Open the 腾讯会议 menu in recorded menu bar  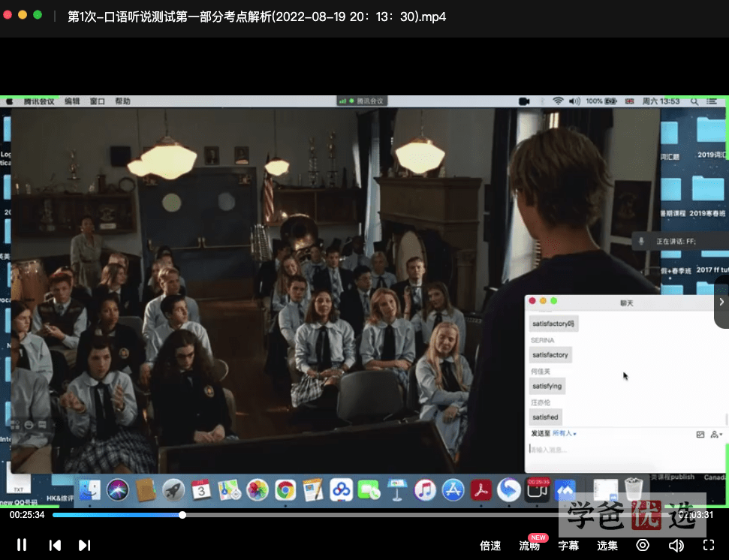39,101
